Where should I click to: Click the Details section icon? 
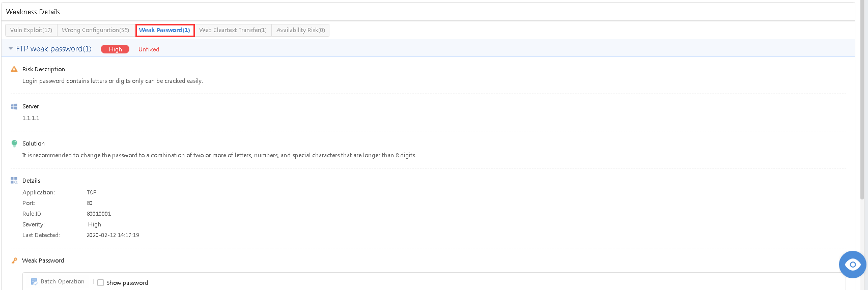coord(14,181)
